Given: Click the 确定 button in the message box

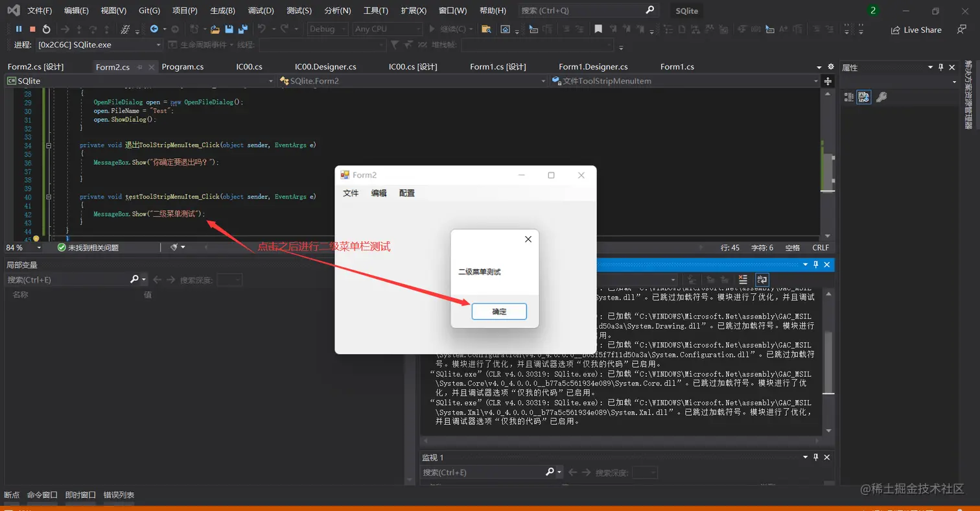Looking at the screenshot, I should 499,312.
